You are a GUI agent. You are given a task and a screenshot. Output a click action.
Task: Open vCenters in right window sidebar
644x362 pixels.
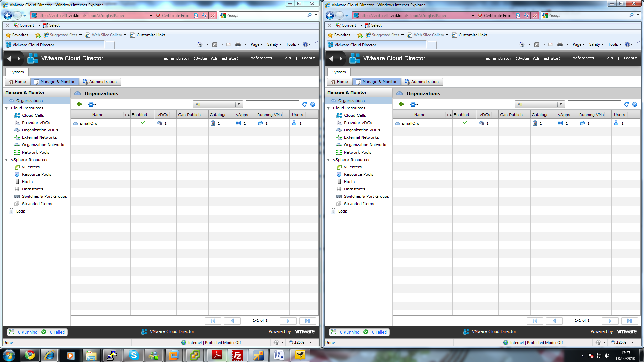coord(353,167)
